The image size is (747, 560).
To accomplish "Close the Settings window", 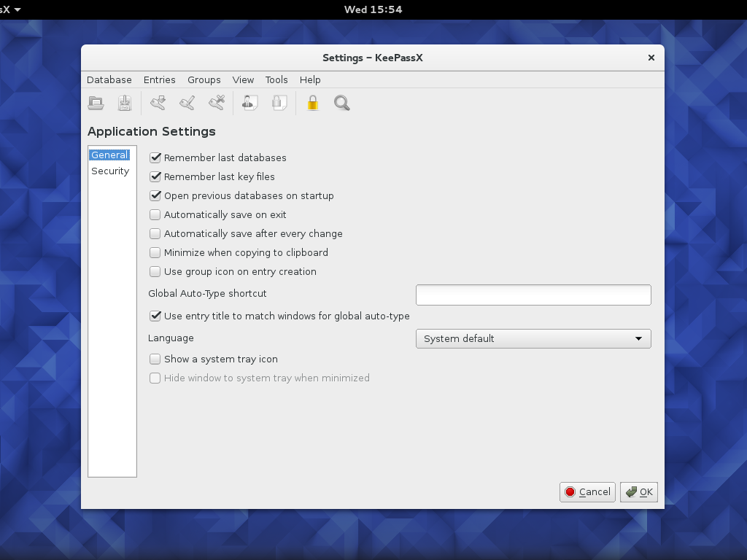I will pos(651,58).
